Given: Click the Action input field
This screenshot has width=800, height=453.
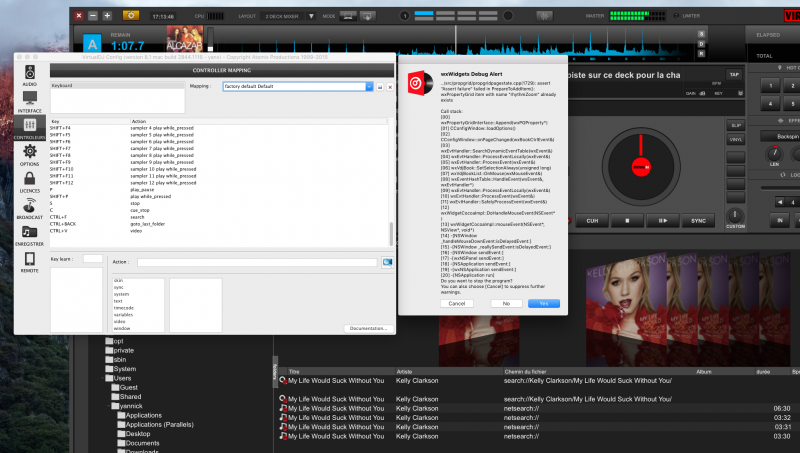Looking at the screenshot, I should (x=257, y=262).
